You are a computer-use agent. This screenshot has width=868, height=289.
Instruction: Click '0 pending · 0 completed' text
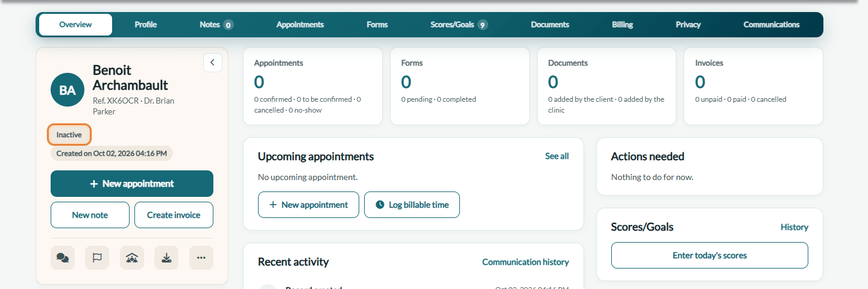pyautogui.click(x=439, y=99)
